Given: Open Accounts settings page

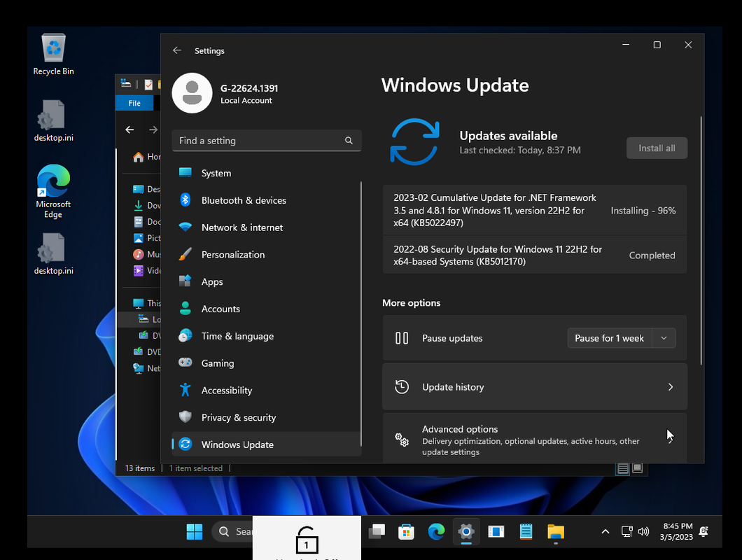Looking at the screenshot, I should (266, 309).
